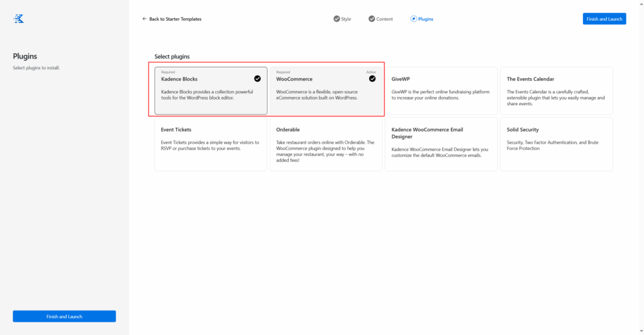Click the Content step checkmark icon
Viewport: 644px width, 335px height.
(372, 19)
